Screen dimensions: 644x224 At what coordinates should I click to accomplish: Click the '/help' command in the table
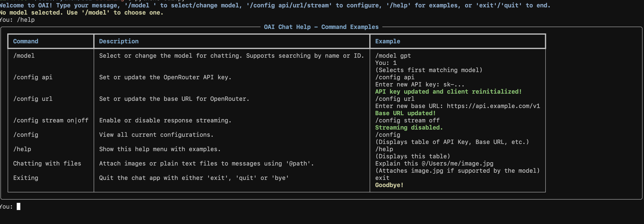point(22,149)
